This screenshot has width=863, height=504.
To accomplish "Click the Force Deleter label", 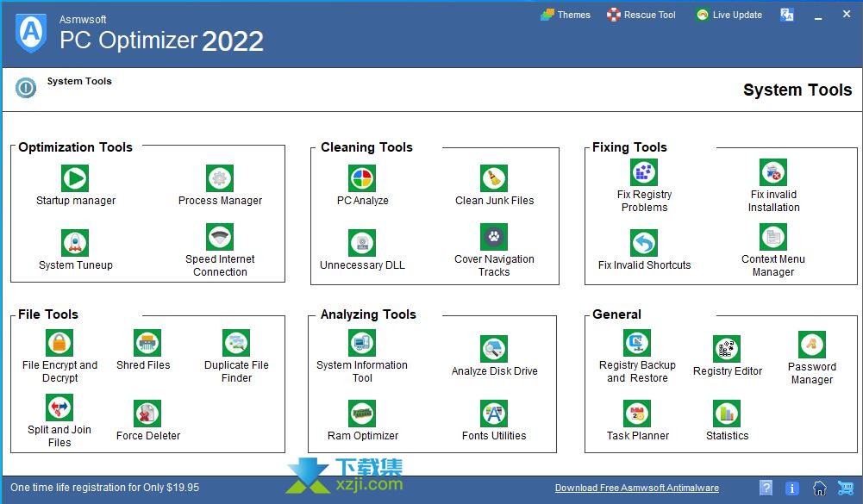I will click(x=148, y=435).
